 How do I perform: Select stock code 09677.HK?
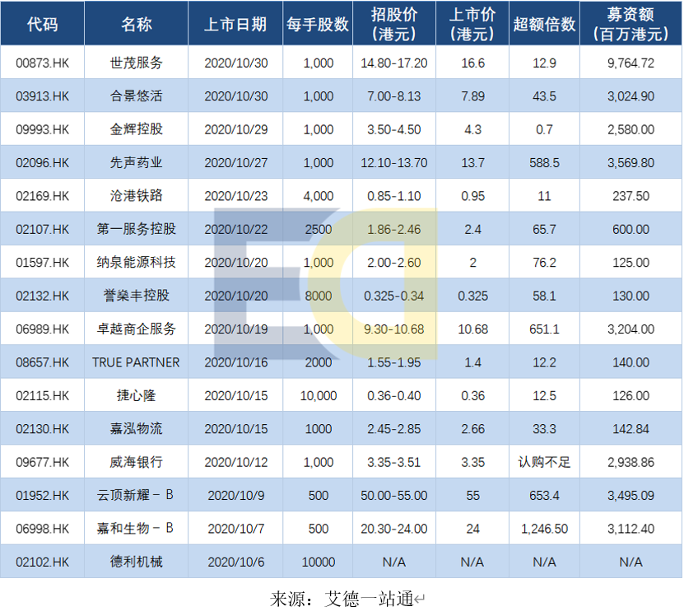tap(42, 462)
